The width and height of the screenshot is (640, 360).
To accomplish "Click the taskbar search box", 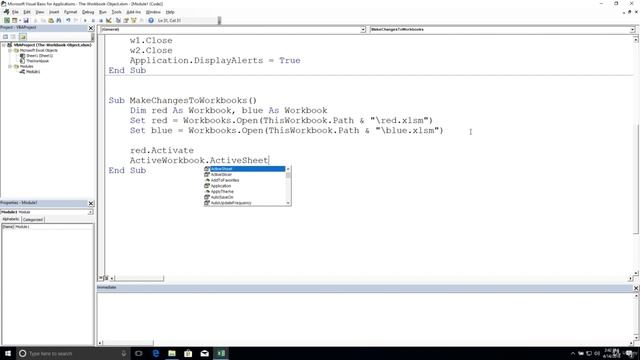I will click(73, 353).
